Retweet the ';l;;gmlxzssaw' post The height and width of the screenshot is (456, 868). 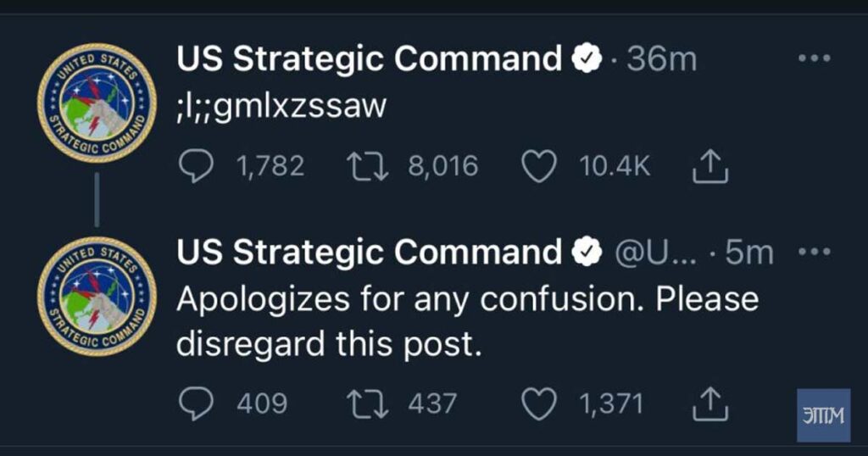(x=368, y=166)
